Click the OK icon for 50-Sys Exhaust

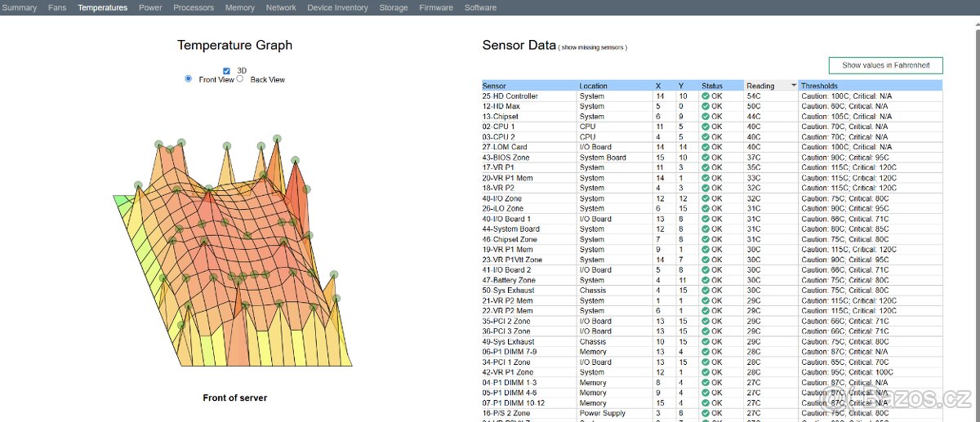click(x=706, y=291)
